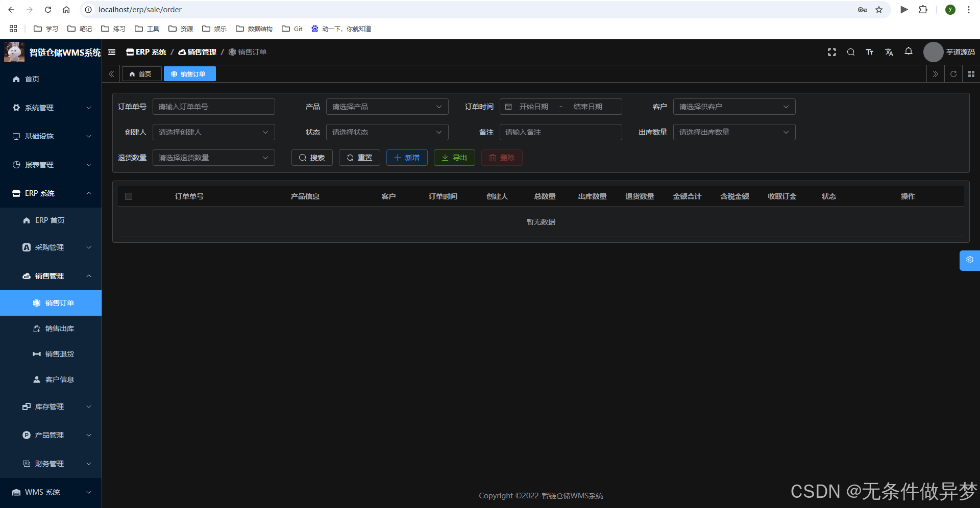
Task: Open language translation icon
Action: [889, 52]
